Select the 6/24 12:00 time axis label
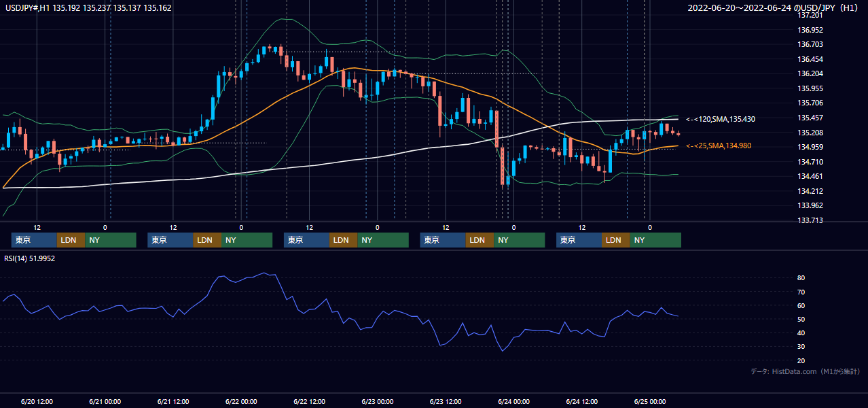 click(x=582, y=401)
